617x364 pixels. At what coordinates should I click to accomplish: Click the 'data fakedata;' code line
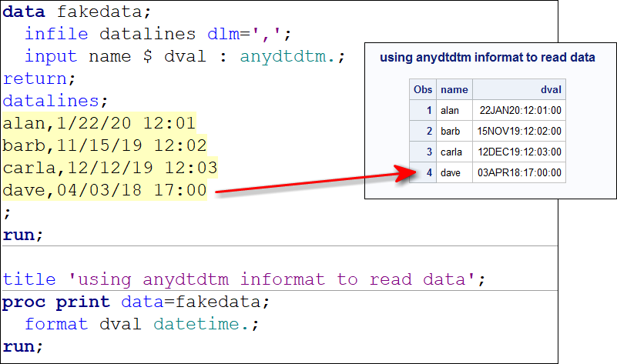tap(77, 12)
